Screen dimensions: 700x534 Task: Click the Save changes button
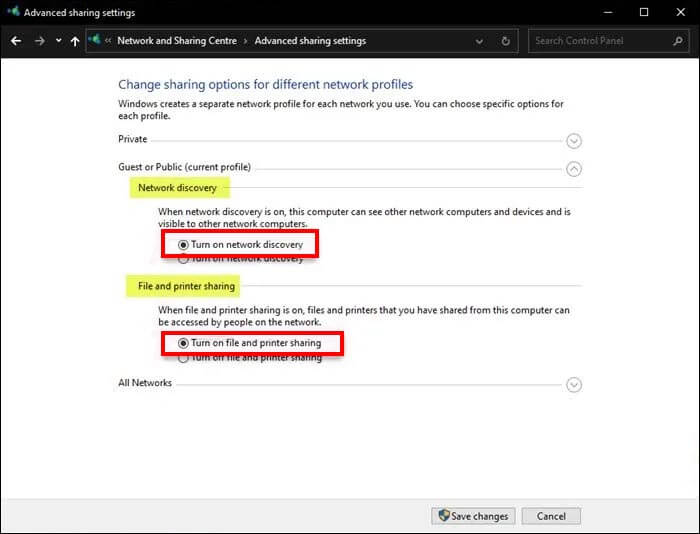473,516
